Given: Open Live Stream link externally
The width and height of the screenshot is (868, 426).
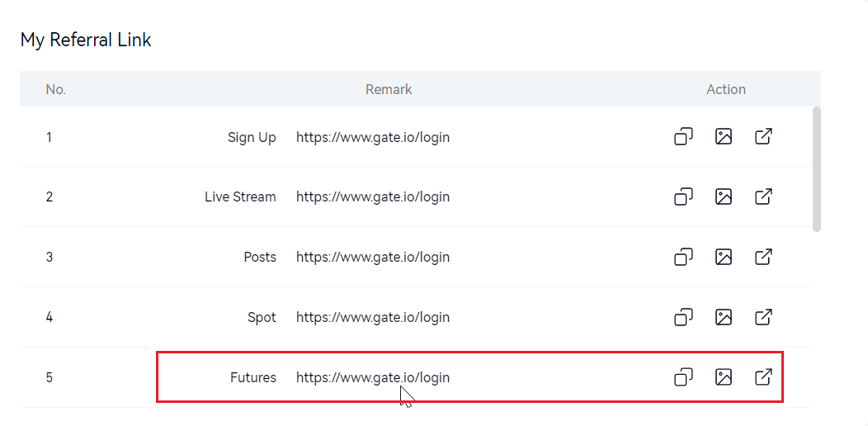Looking at the screenshot, I should pos(764,196).
